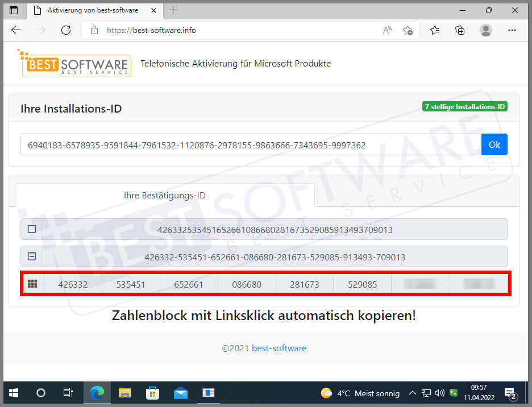The image size is (532, 407).
Task: Click the browser refresh icon
Action: [x=66, y=30]
